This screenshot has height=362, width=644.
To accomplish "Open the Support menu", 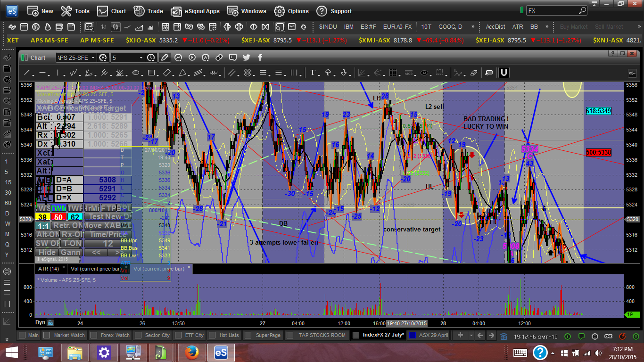I will pyautogui.click(x=334, y=11).
